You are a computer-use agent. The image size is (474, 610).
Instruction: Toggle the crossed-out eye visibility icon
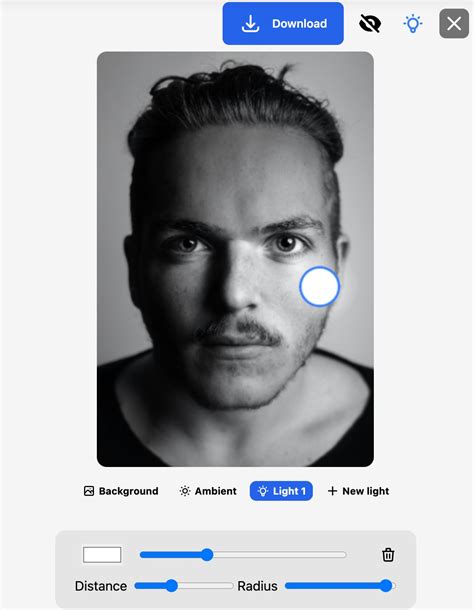click(x=370, y=24)
